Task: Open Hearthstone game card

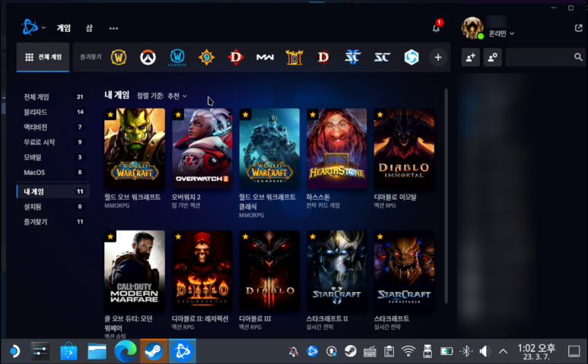Action: (337, 148)
